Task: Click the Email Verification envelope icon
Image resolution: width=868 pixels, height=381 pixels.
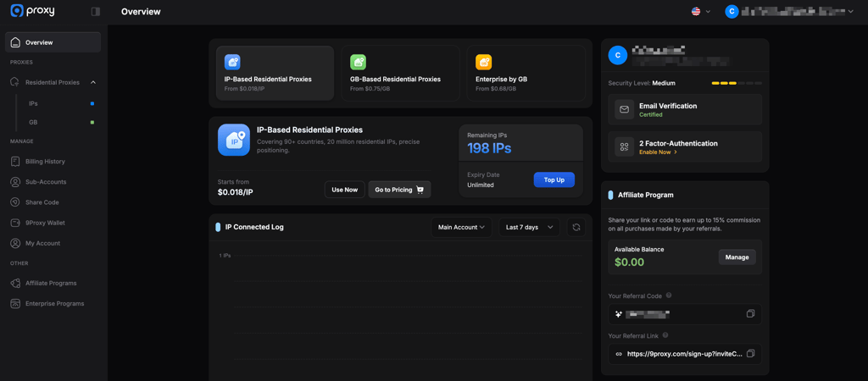Action: coord(625,109)
